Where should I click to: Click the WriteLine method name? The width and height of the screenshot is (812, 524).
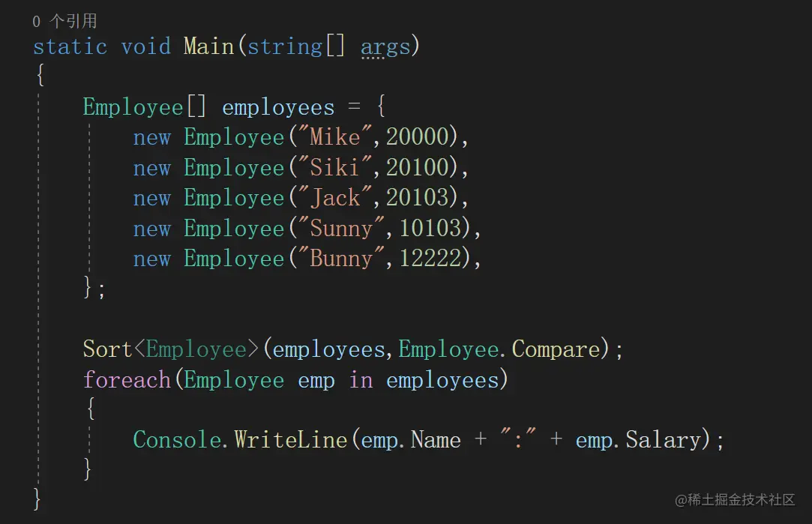290,439
